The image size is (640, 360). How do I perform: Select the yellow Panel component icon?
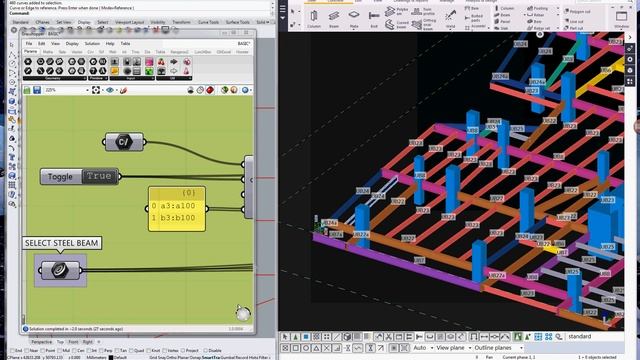pyautogui.click(x=114, y=71)
